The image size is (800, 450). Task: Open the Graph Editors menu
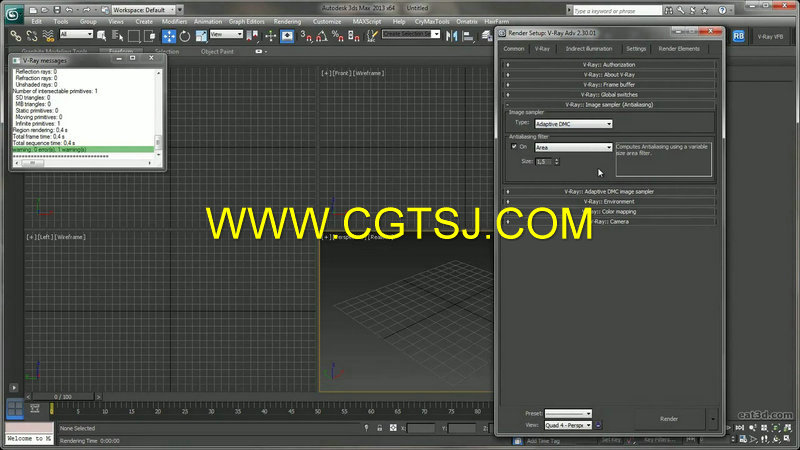246,21
